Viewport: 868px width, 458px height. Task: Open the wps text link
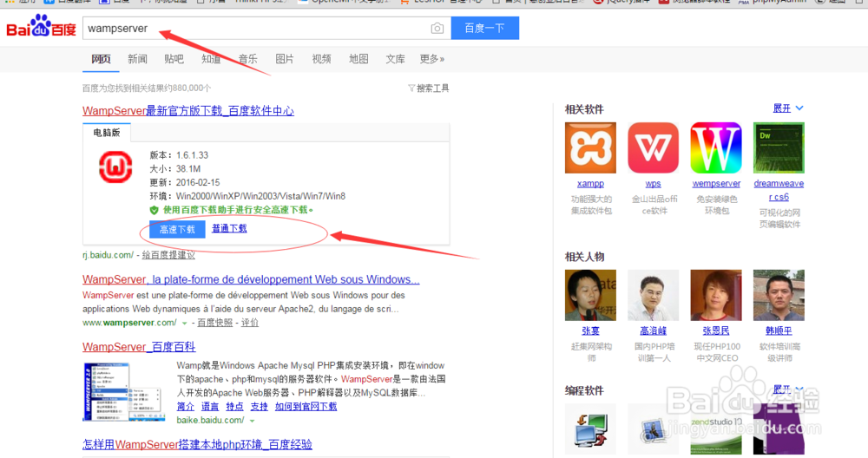click(654, 184)
